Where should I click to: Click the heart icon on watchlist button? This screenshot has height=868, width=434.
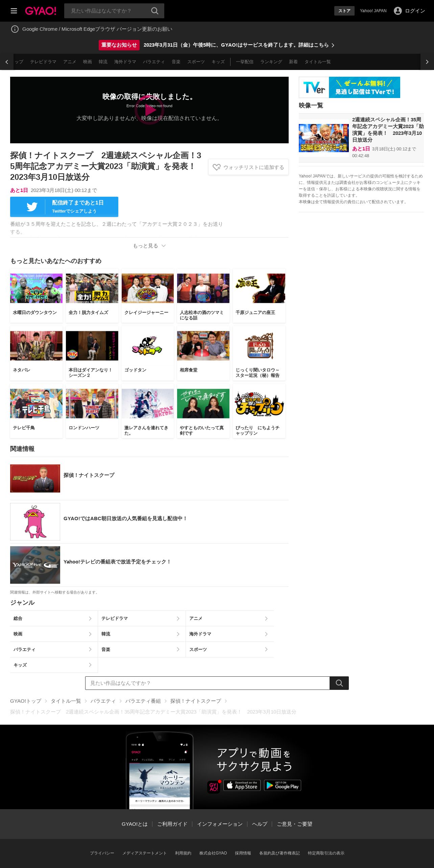(217, 167)
